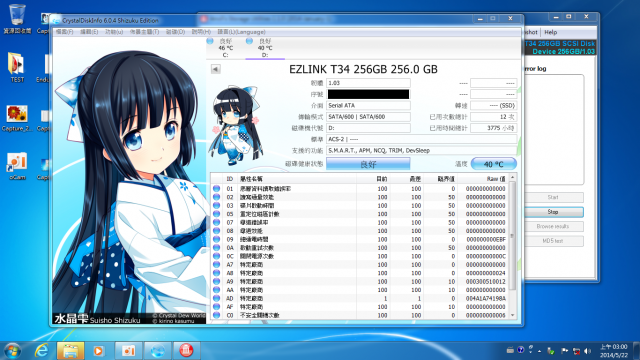Screen dimensions: 640x360
Task: Click power-on hours value 3775
Action: (x=493, y=128)
